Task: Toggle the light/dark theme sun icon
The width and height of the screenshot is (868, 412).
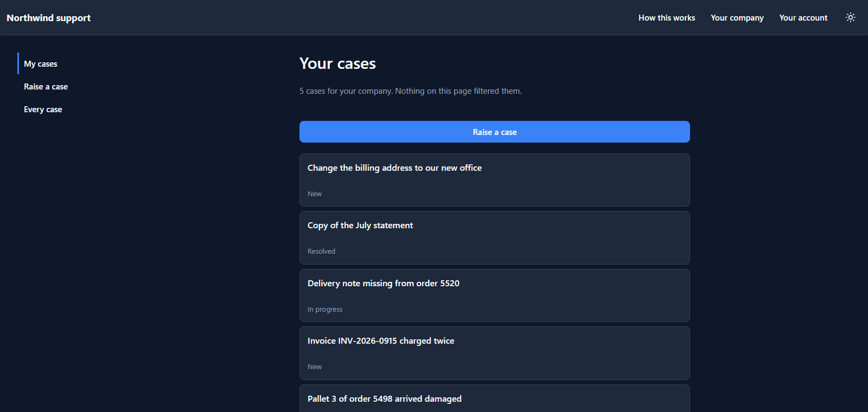Action: [x=851, y=17]
